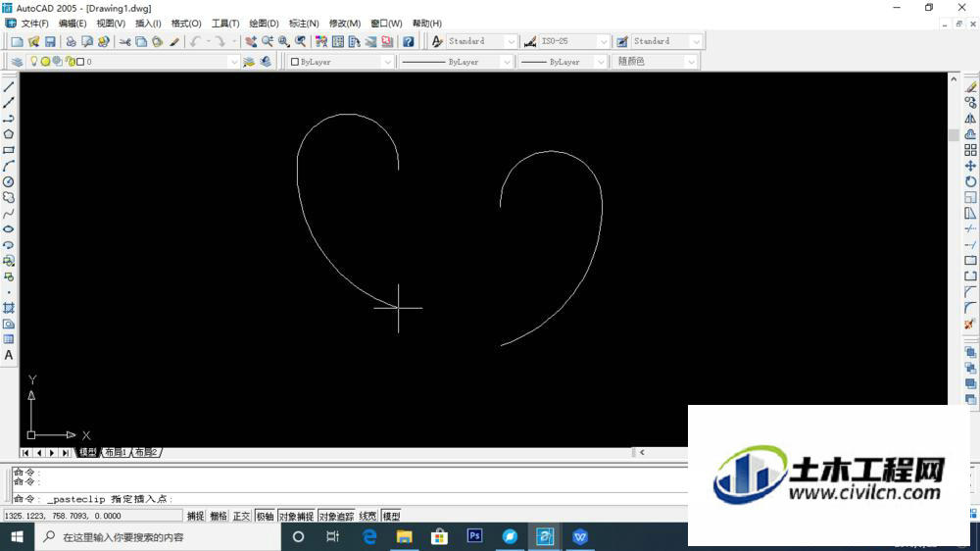Click the coordinate readout in status bar
980x551 pixels.
pos(93,516)
